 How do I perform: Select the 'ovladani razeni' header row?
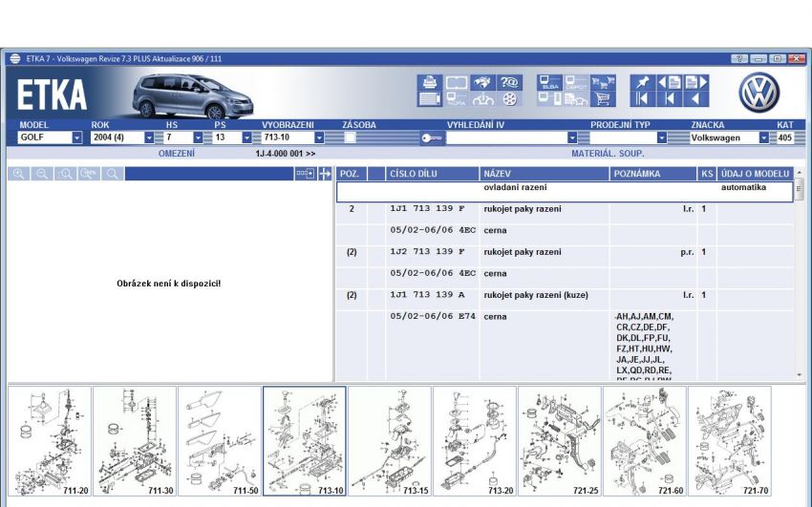click(x=565, y=191)
